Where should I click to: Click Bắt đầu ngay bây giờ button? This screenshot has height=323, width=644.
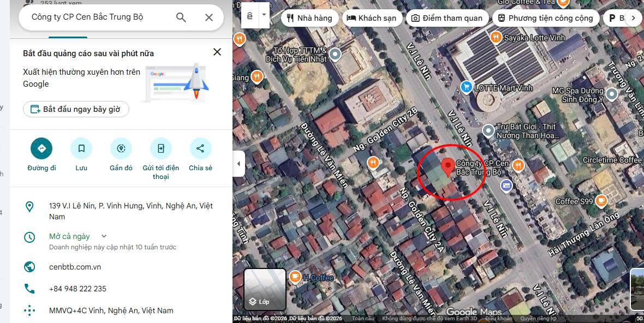tap(76, 109)
